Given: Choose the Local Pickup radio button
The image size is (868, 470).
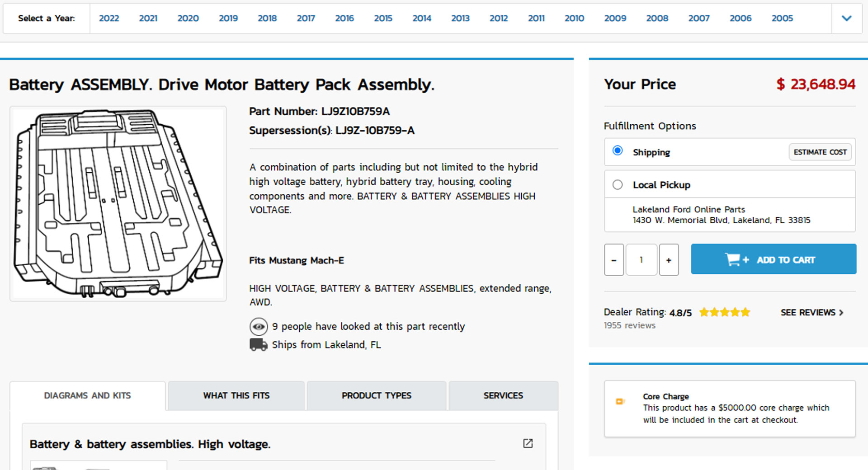Looking at the screenshot, I should (x=617, y=184).
